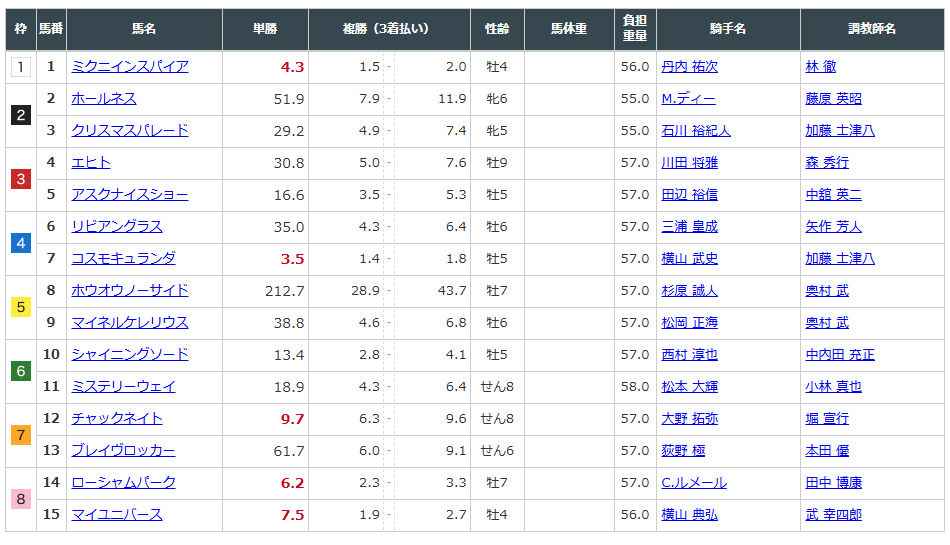The width and height of the screenshot is (950, 545).
Task: Click trainer 藤原 英昭 link
Action: click(833, 99)
